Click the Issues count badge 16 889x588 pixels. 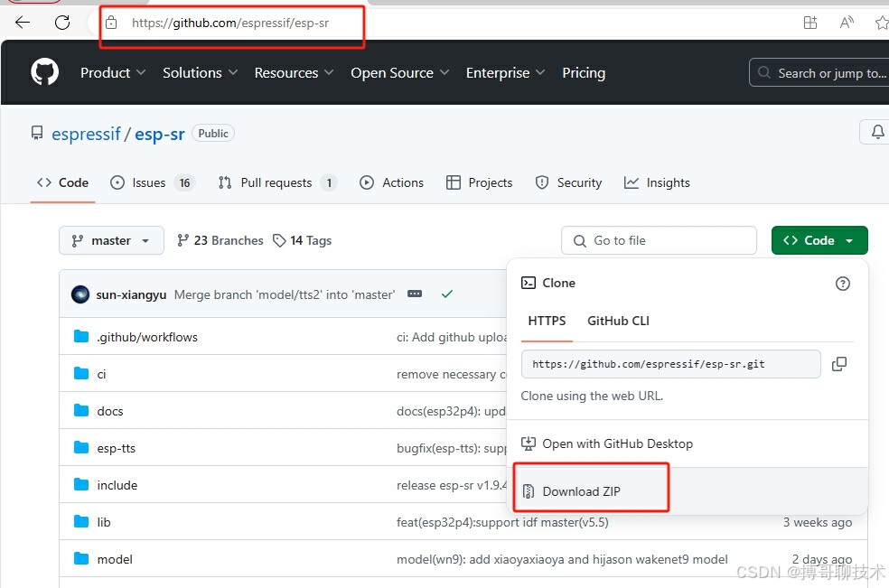coord(185,182)
